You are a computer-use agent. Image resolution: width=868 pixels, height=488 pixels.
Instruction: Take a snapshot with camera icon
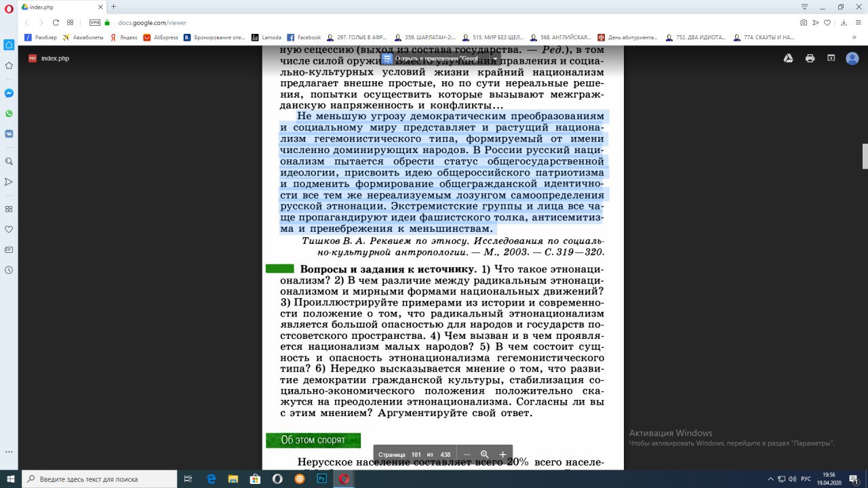pyautogui.click(x=804, y=22)
